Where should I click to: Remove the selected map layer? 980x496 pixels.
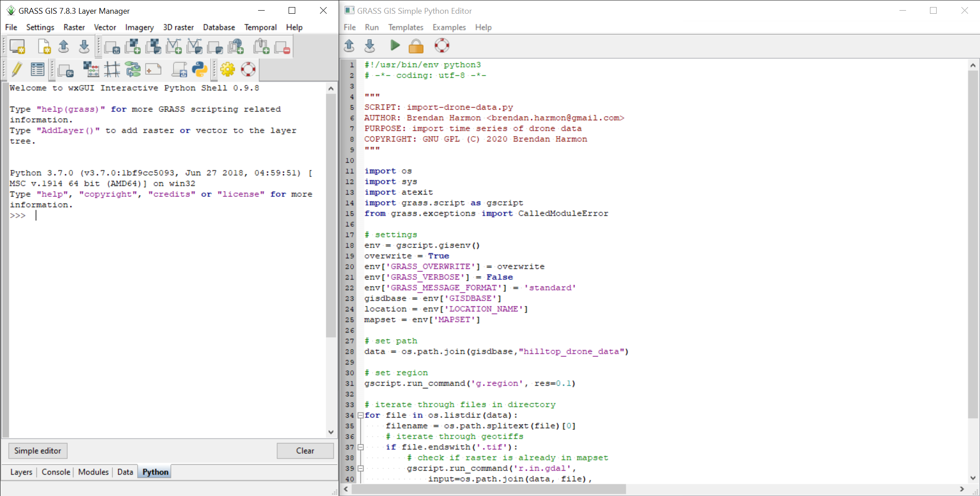282,46
